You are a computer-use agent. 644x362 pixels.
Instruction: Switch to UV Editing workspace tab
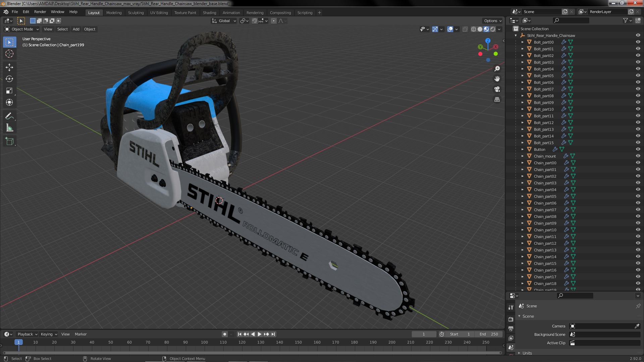coord(159,13)
